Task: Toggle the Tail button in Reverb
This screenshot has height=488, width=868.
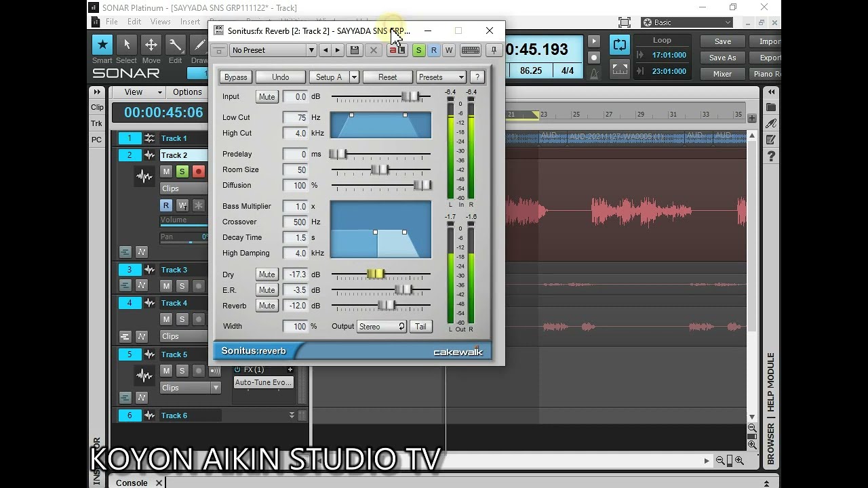Action: [420, 327]
